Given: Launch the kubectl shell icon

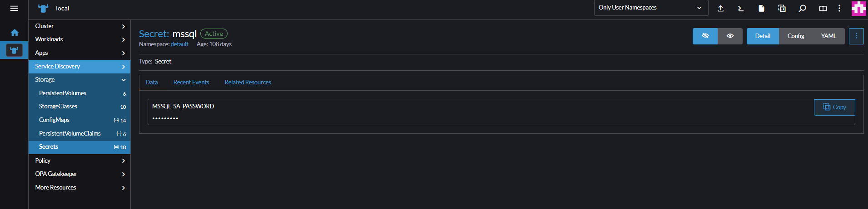Looking at the screenshot, I should tap(741, 8).
